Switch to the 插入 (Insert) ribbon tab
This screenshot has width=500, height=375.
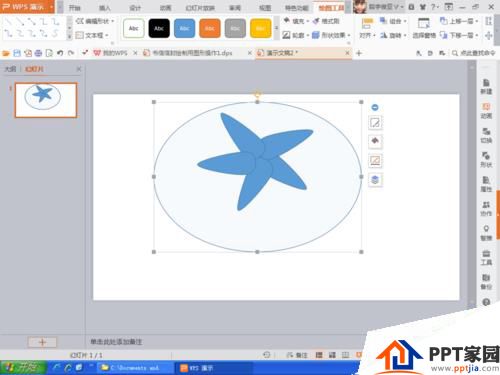point(104,8)
